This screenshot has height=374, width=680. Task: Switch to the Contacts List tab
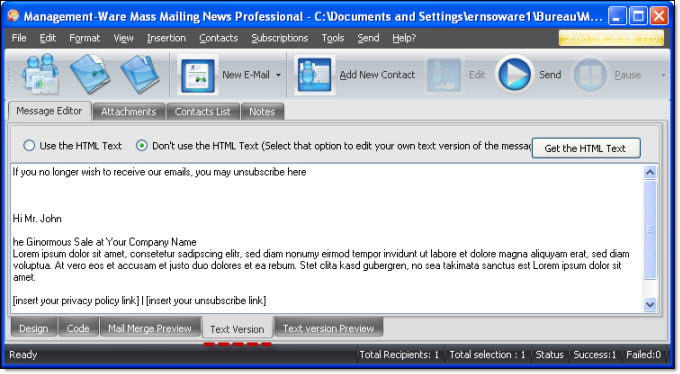(203, 112)
